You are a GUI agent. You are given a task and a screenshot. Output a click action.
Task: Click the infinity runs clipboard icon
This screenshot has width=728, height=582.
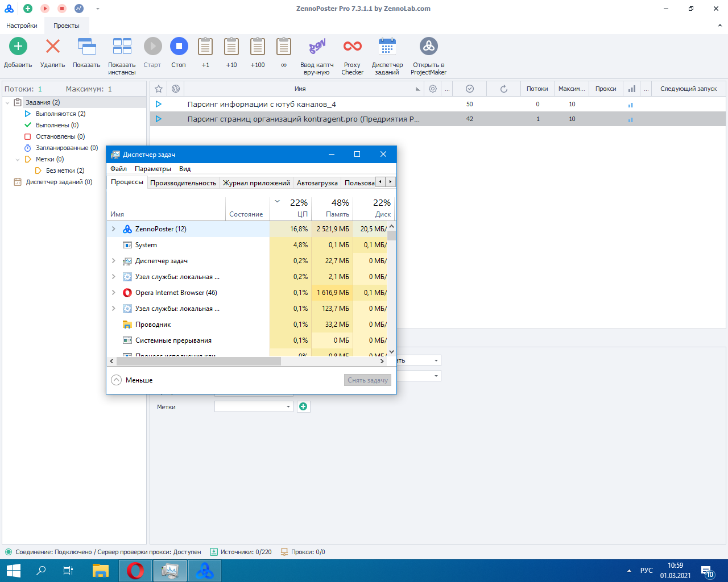click(x=284, y=46)
